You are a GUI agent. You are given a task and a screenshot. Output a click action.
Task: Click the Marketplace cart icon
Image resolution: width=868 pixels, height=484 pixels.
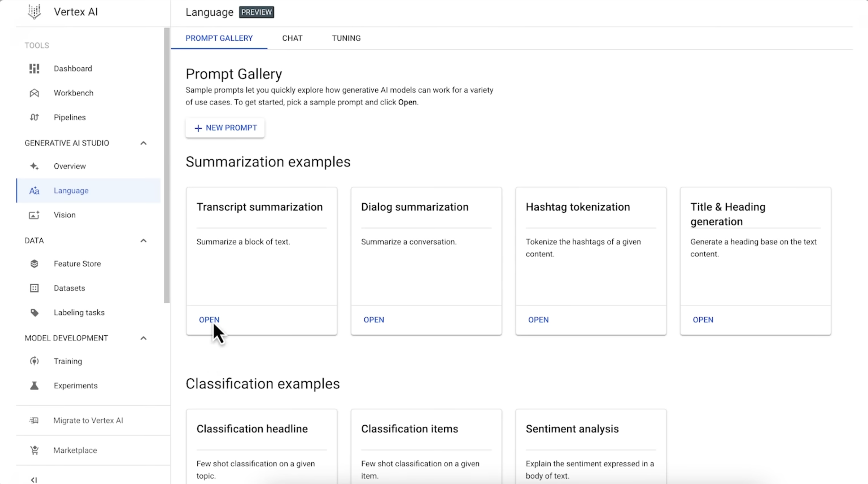34,450
